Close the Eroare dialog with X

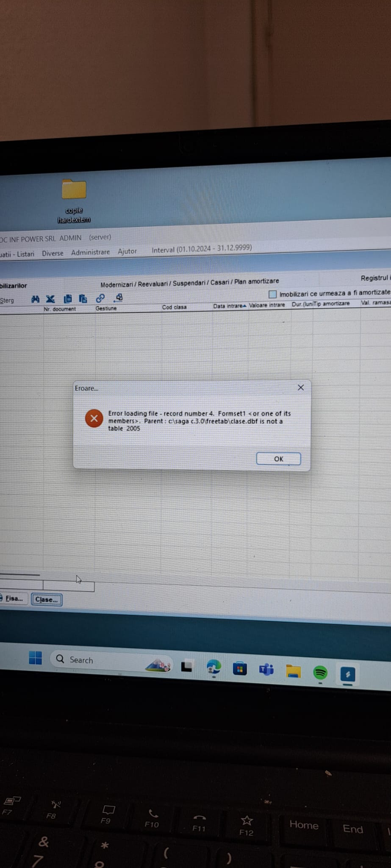click(301, 387)
